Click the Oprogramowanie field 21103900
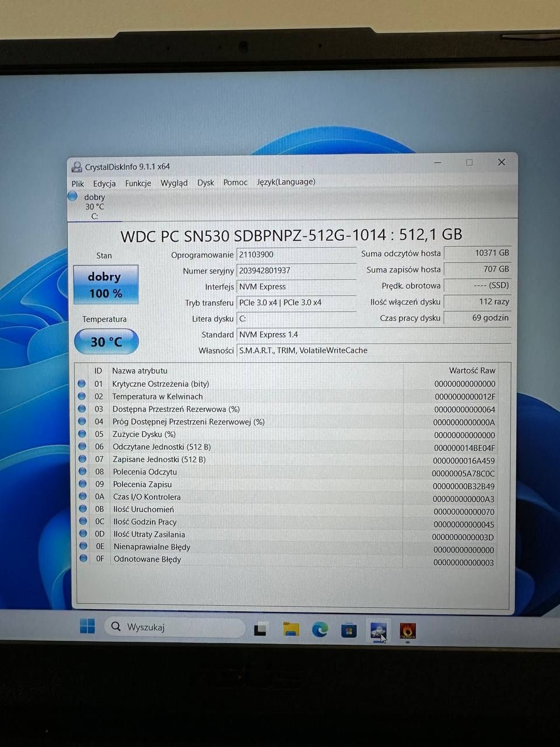 [296, 254]
